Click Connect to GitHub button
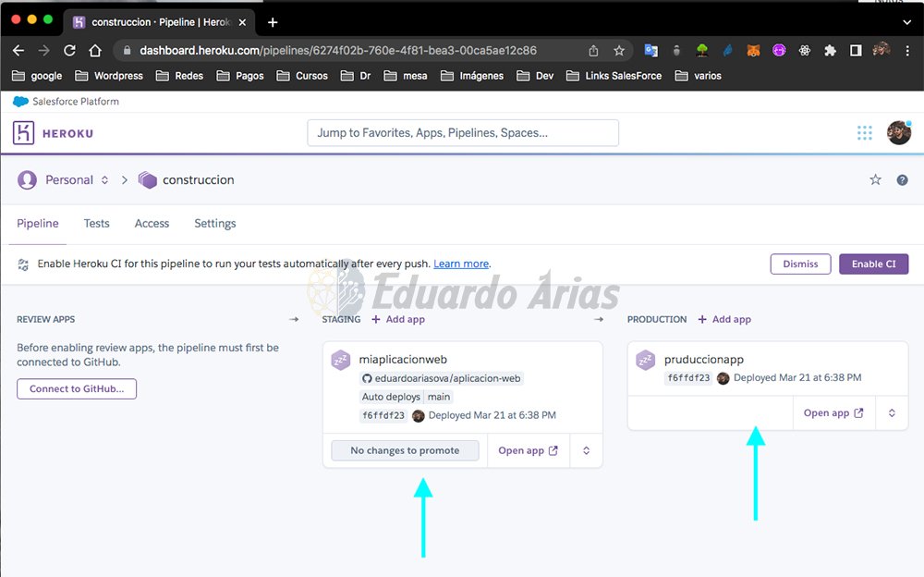The width and height of the screenshot is (924, 577). tap(77, 388)
